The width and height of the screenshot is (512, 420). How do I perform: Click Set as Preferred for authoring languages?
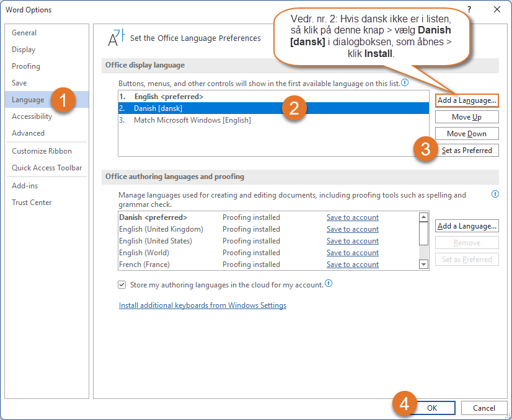(467, 260)
